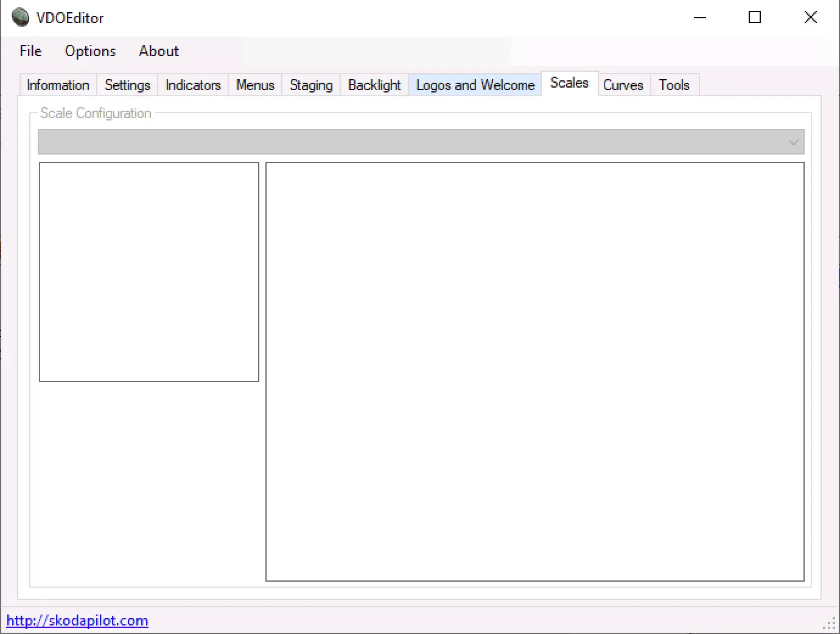Screen dimensions: 840x634
Task: Go to the Settings tab
Action: tap(127, 85)
